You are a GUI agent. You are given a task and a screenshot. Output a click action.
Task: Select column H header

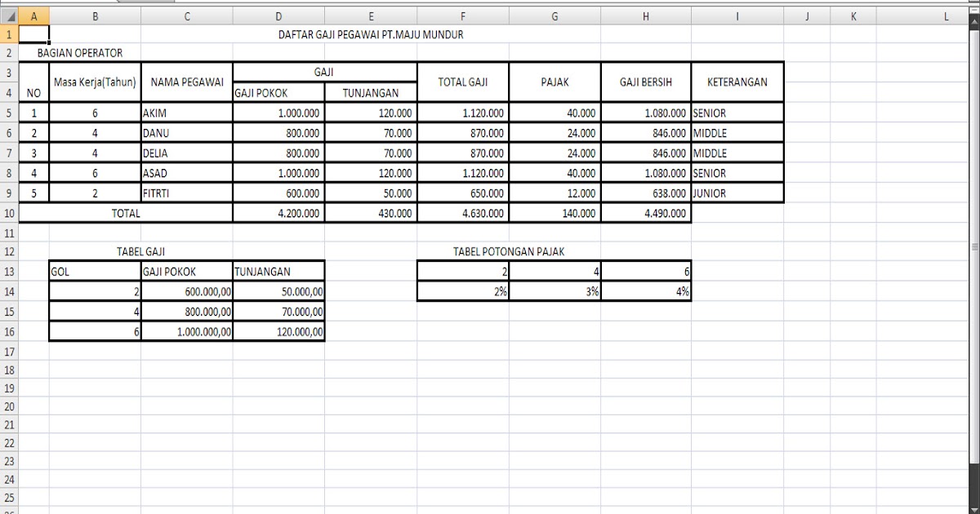pos(645,15)
